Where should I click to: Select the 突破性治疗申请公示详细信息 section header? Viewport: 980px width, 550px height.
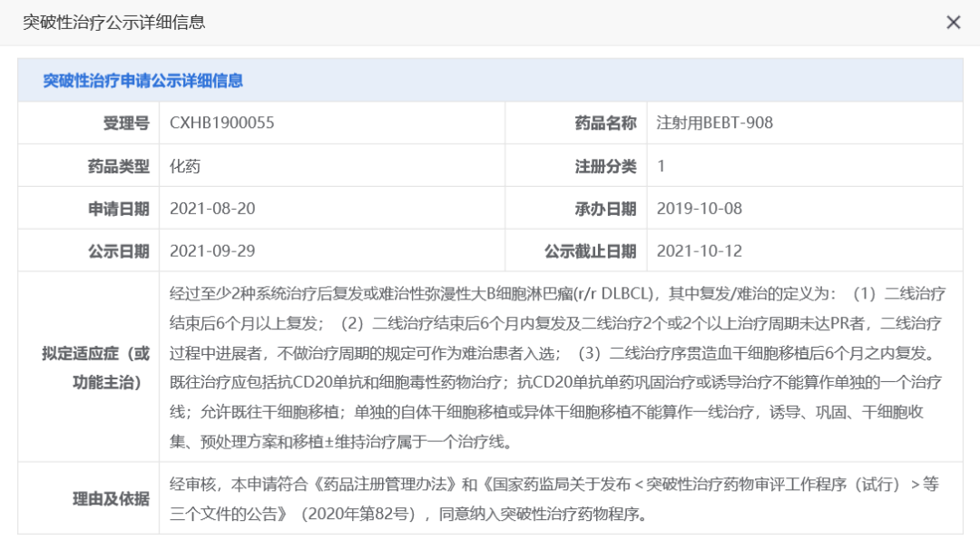point(143,81)
